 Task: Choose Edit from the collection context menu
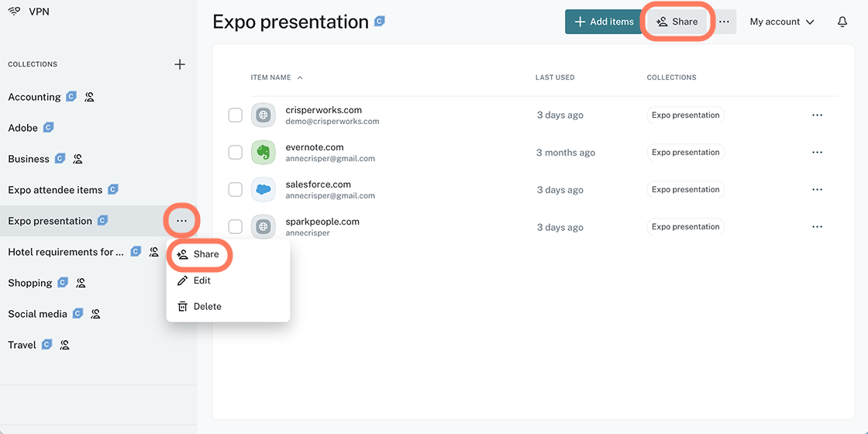click(201, 281)
